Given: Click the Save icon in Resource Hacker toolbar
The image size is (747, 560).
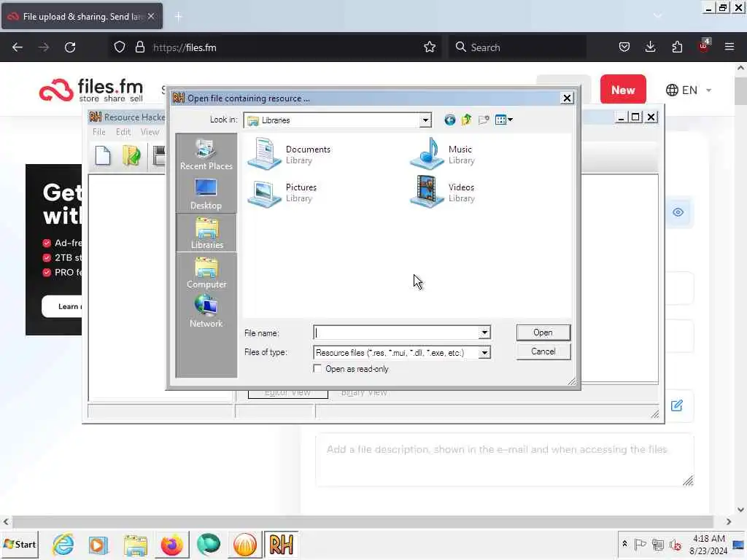Looking at the screenshot, I should 158,156.
